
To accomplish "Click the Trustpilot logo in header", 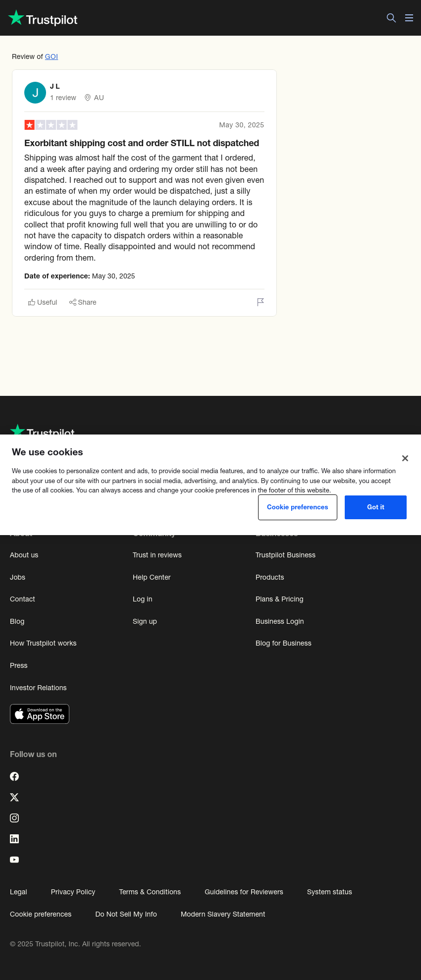I will point(43,18).
